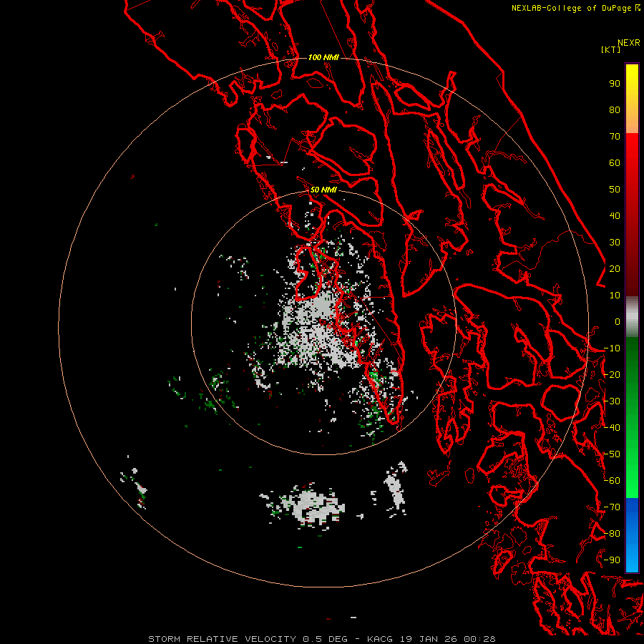Click the NEXLAB-College of DuPage credit text

pos(575,8)
